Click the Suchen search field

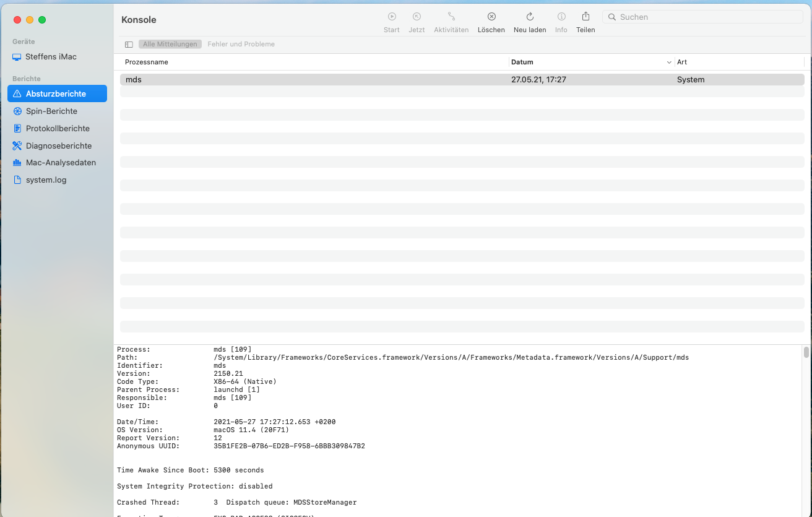(704, 17)
